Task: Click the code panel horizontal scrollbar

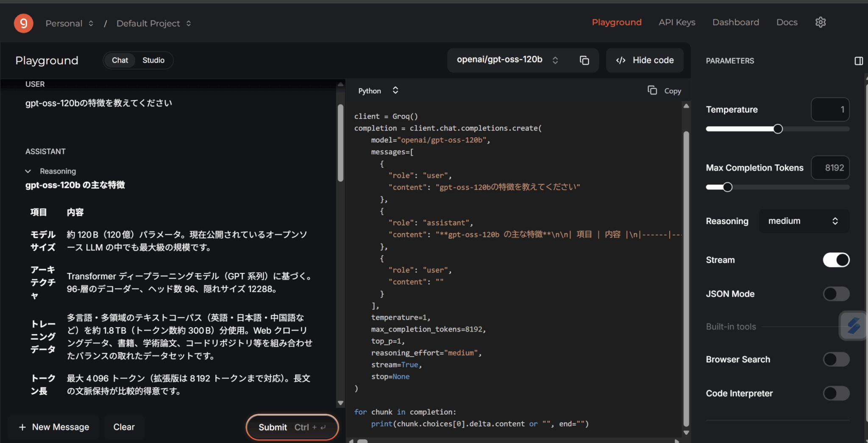Action: [362, 441]
